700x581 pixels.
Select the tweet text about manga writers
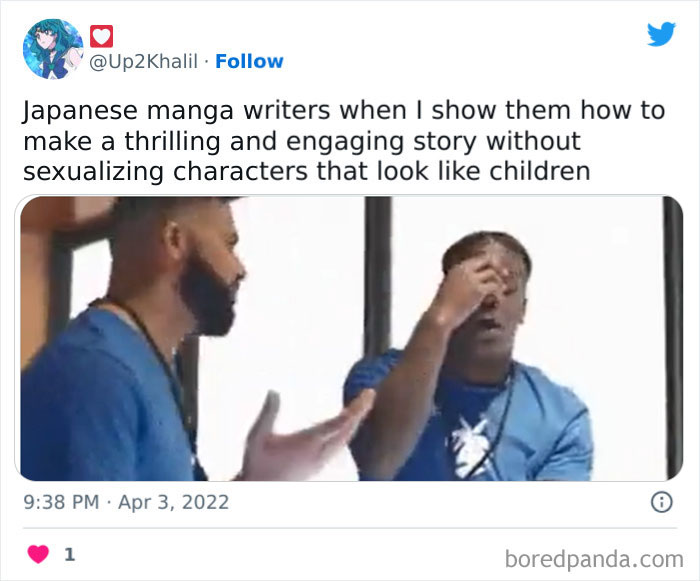pos(344,141)
